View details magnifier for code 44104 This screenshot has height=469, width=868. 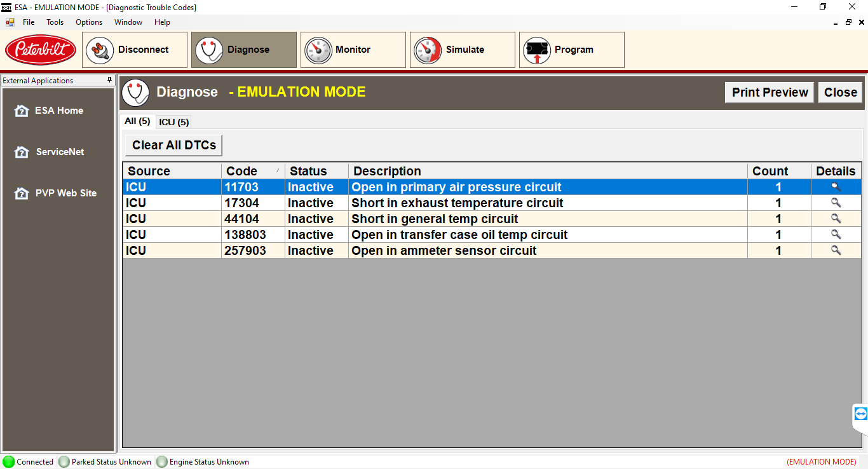(x=836, y=219)
